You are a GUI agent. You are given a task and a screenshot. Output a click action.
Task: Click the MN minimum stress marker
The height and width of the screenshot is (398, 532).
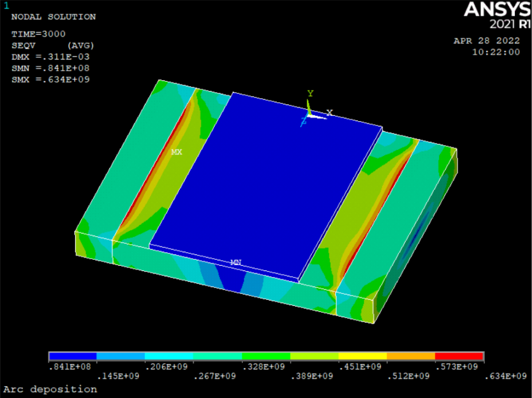[235, 262]
